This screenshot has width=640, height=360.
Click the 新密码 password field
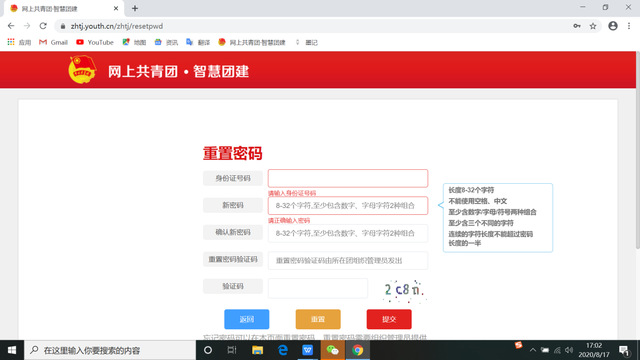pos(348,206)
